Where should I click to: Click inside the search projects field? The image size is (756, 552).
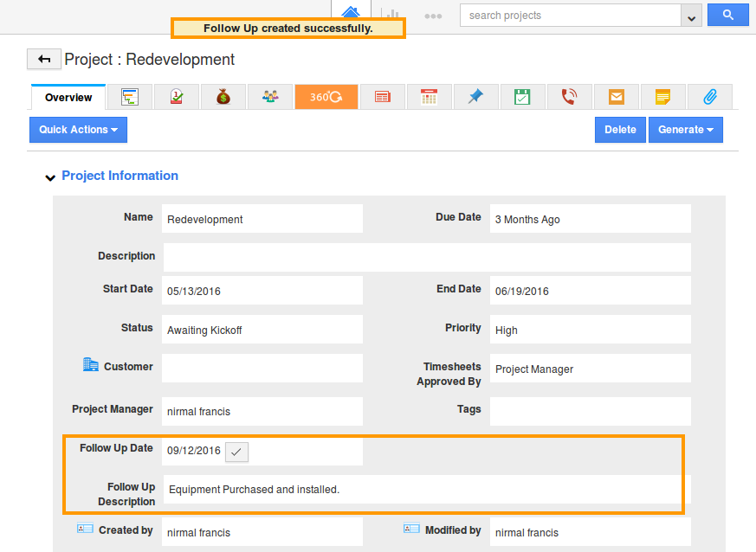pos(563,15)
